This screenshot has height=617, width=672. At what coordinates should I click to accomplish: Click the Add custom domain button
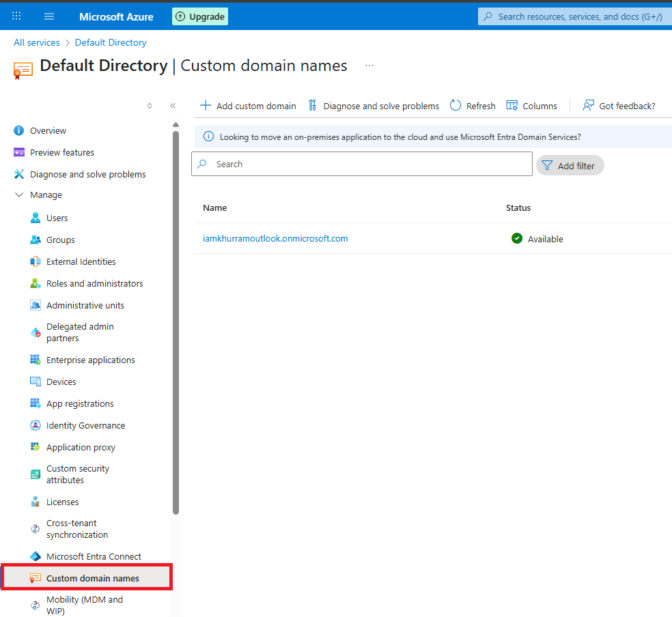pos(248,106)
